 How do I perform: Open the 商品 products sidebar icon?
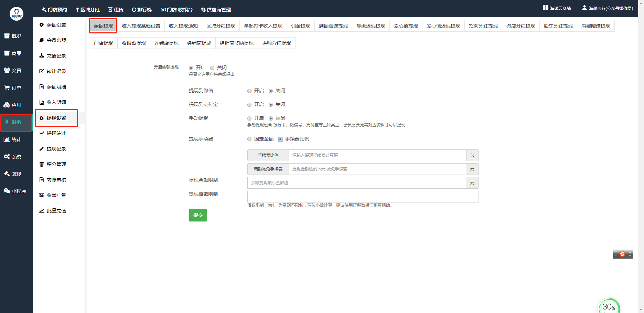click(x=7, y=53)
